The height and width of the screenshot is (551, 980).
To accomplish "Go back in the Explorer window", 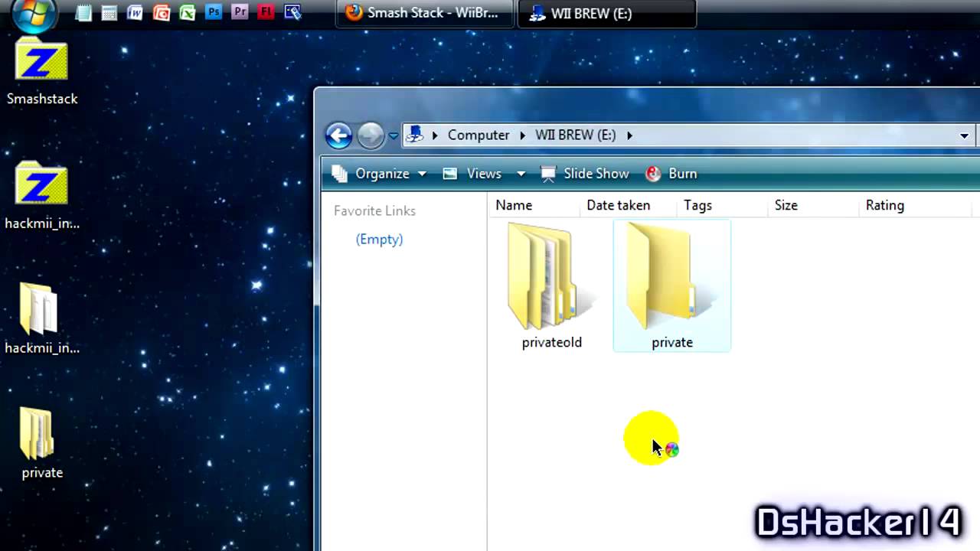I will click(338, 135).
